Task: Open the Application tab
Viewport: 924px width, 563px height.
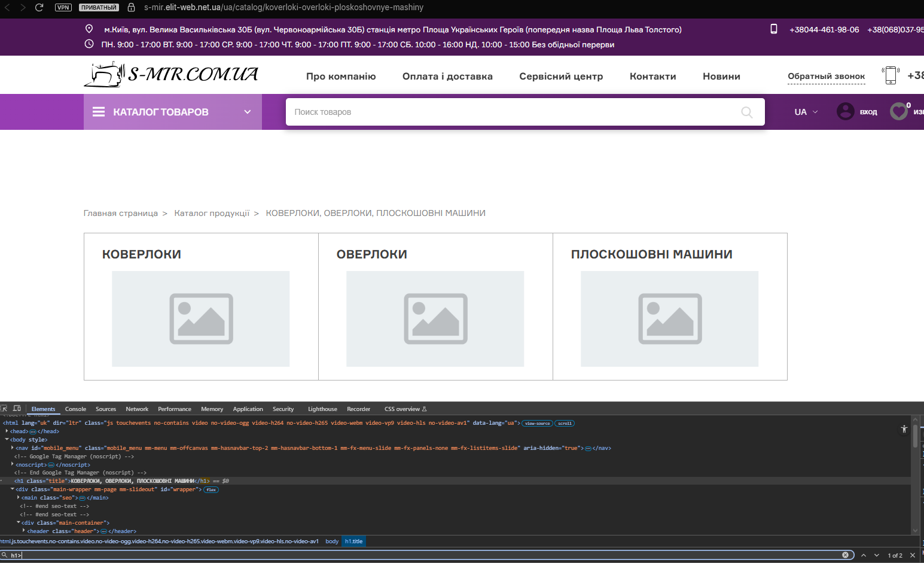Action: click(248, 409)
